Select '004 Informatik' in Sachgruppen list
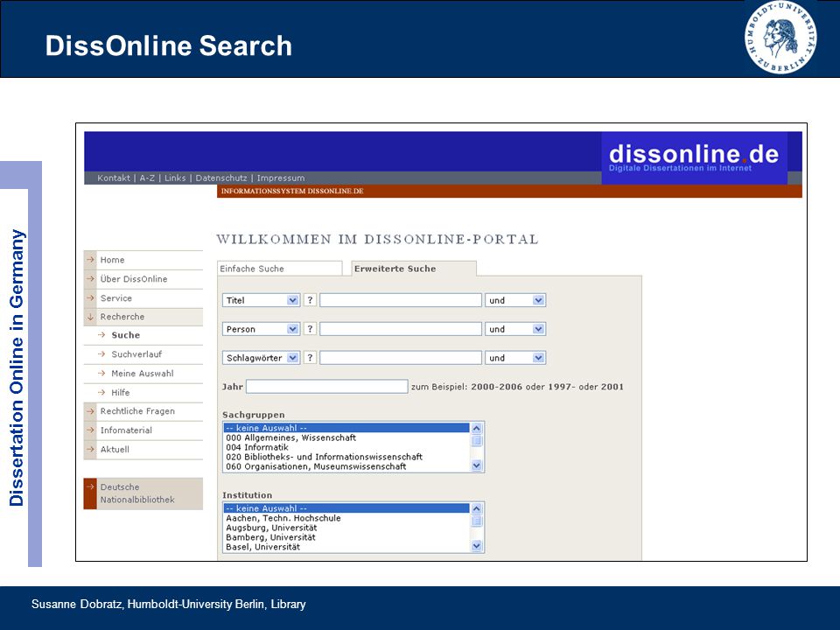The image size is (840, 630). click(346, 447)
